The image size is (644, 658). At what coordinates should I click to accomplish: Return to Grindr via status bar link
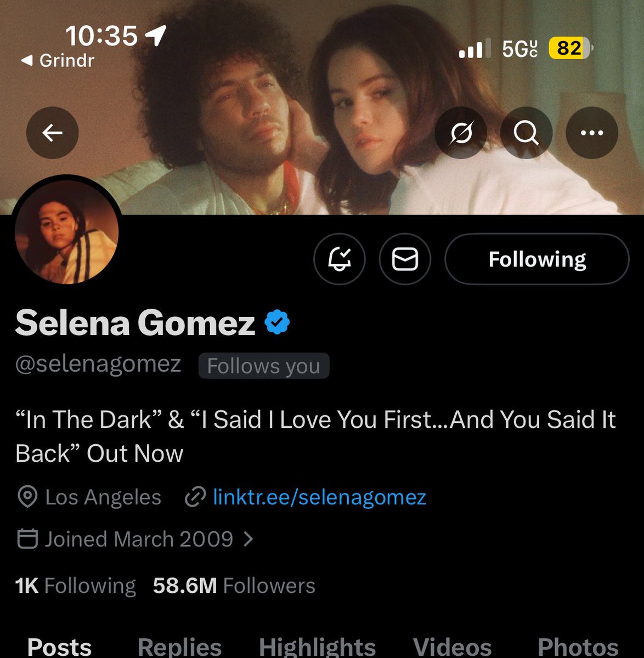(57, 60)
